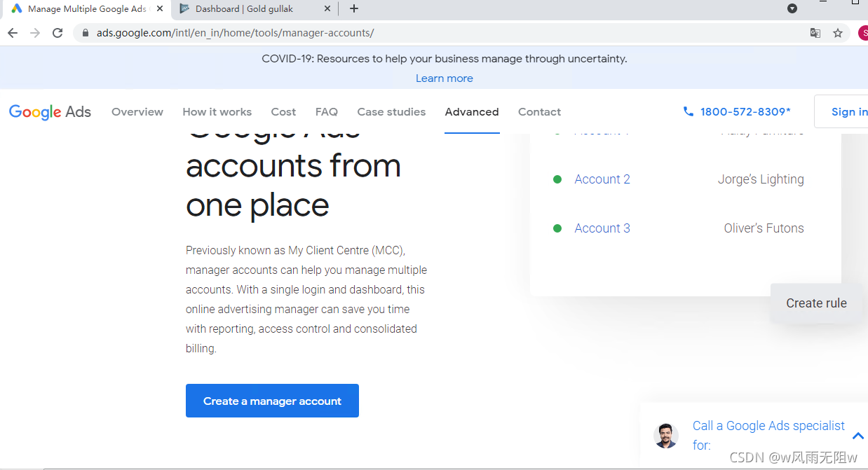Call the 1800-572-8309 phone link
868x470 pixels.
coord(745,111)
